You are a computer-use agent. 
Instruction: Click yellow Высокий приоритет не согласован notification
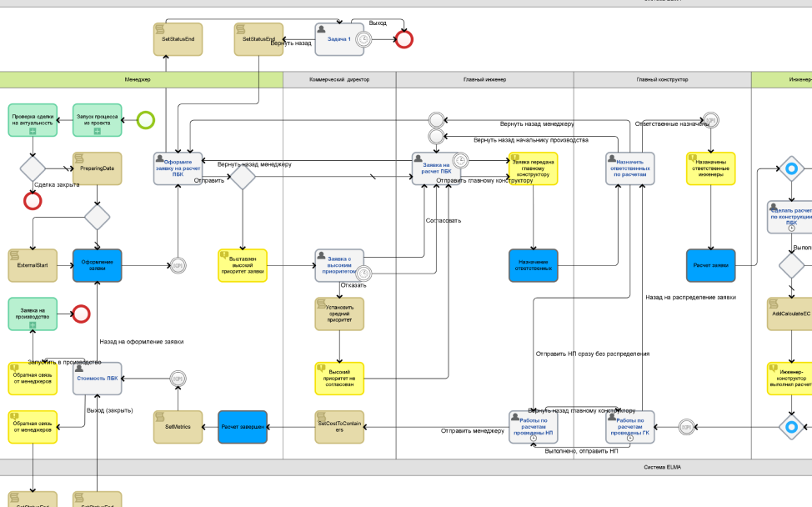[339, 378]
